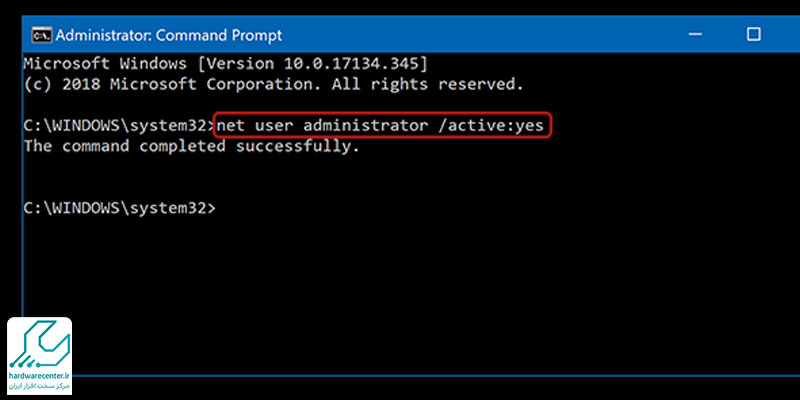Open the hardwarecenter.ir link text

click(x=39, y=376)
